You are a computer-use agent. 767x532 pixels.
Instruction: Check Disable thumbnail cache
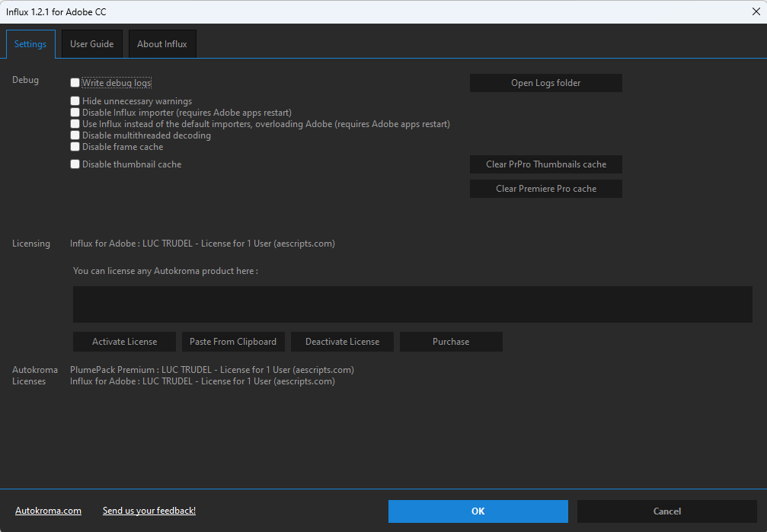(x=75, y=164)
